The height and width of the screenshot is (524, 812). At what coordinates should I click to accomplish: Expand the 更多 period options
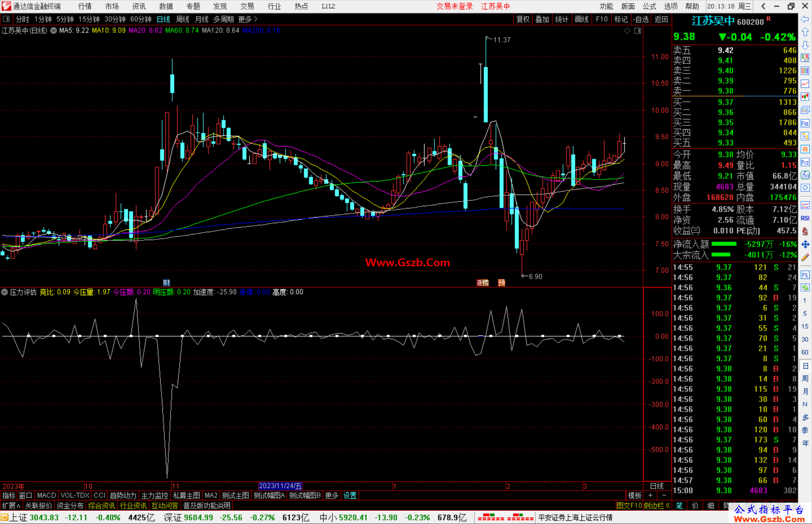point(248,19)
